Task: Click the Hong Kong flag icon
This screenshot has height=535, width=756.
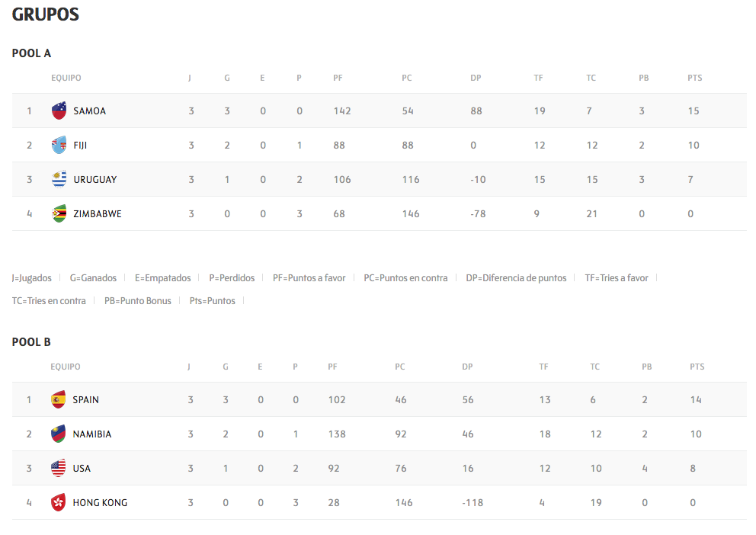Action: [x=58, y=503]
